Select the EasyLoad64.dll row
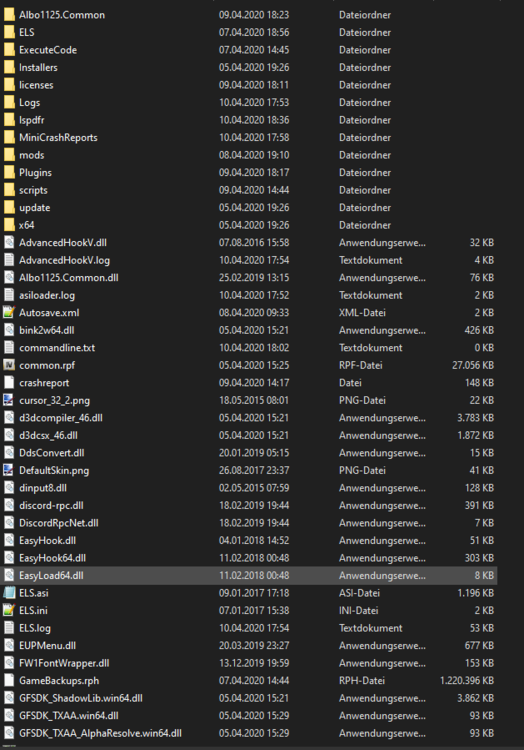 [249, 575]
